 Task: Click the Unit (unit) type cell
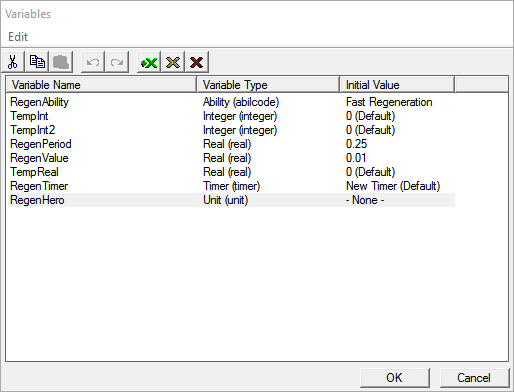click(x=226, y=200)
